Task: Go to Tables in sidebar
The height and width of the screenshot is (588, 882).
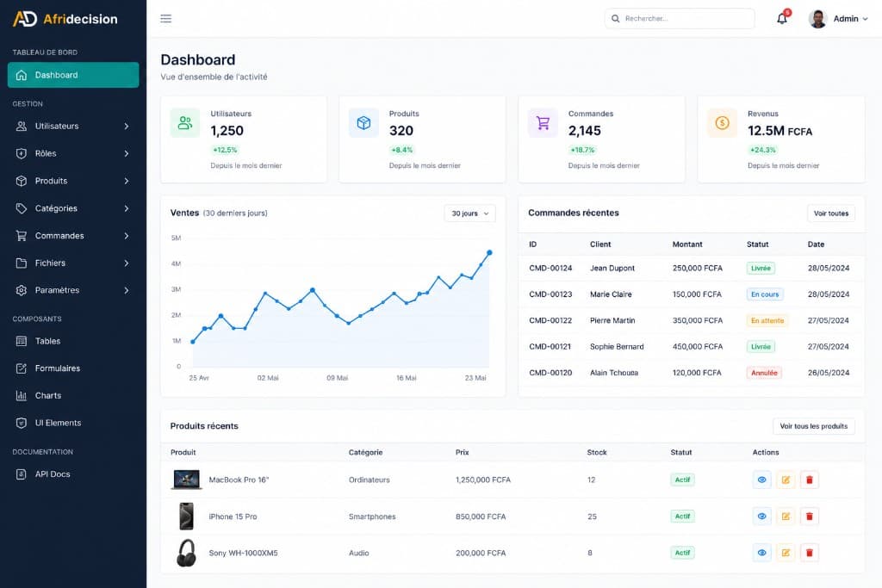Action: click(x=73, y=341)
